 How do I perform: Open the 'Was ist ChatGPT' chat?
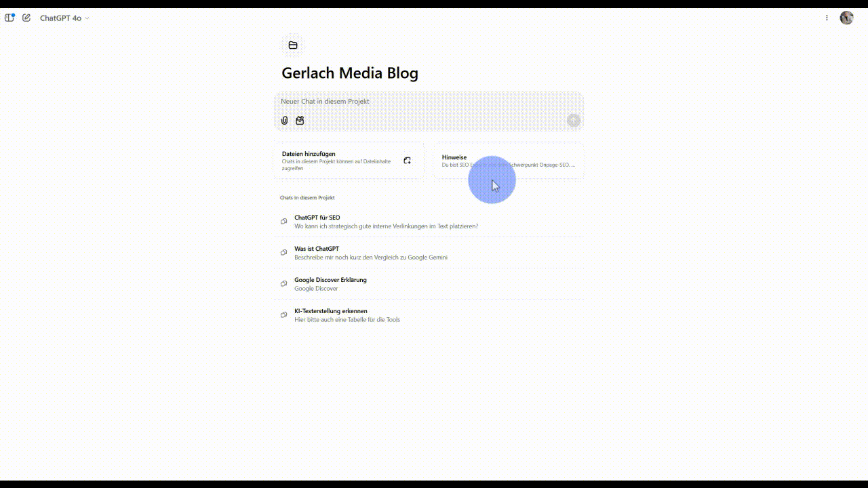[x=371, y=253]
